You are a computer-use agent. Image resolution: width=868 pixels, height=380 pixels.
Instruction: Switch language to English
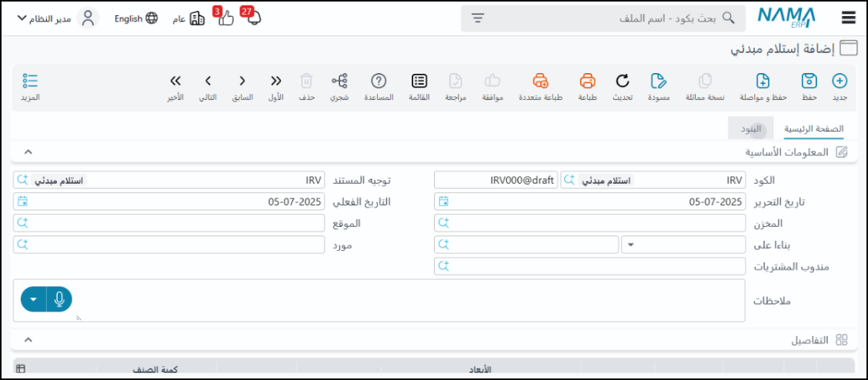pyautogui.click(x=135, y=18)
